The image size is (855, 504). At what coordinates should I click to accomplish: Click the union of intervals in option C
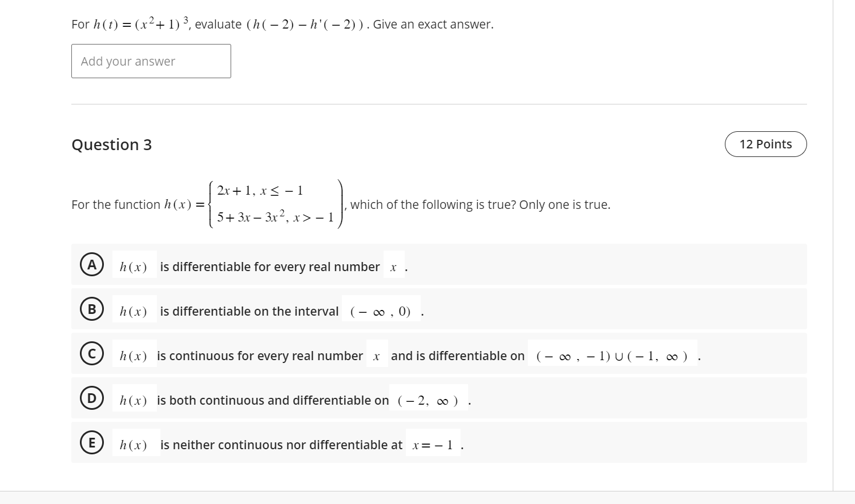(611, 356)
